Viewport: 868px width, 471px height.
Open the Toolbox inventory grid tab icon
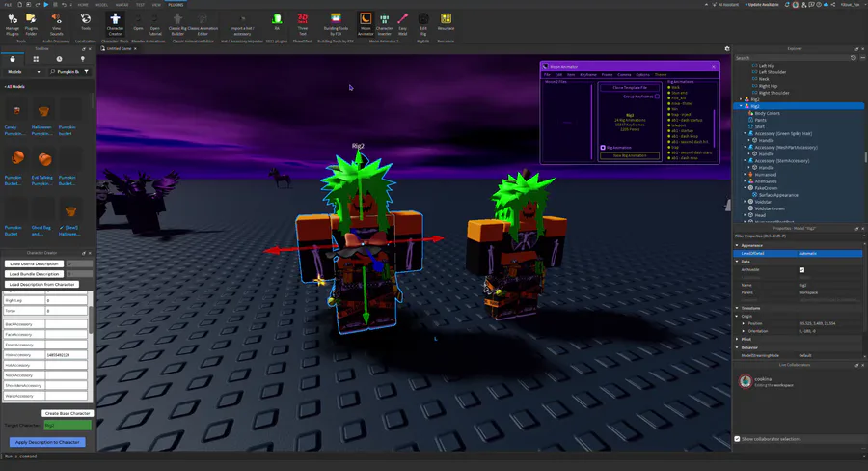(36, 59)
